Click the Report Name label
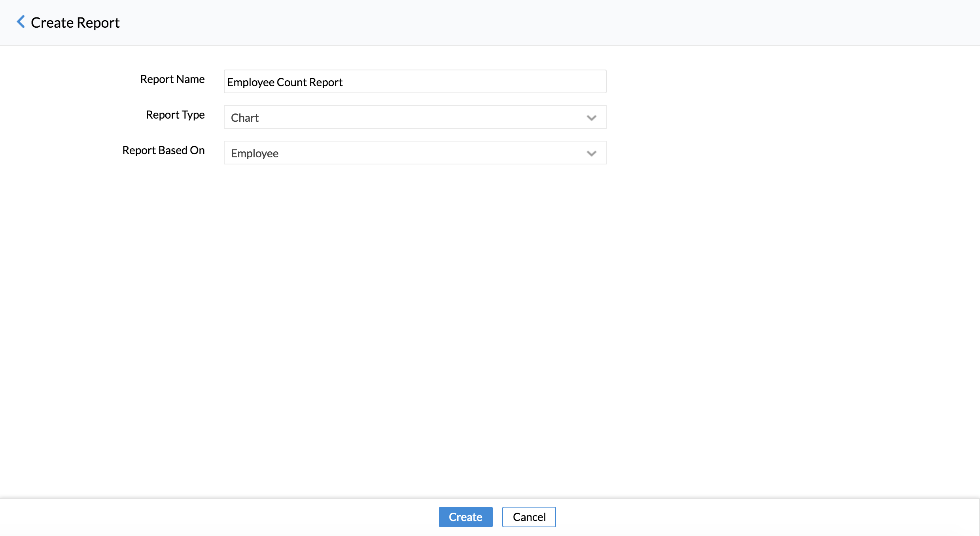Viewport: 980px width, 536px height. point(172,79)
